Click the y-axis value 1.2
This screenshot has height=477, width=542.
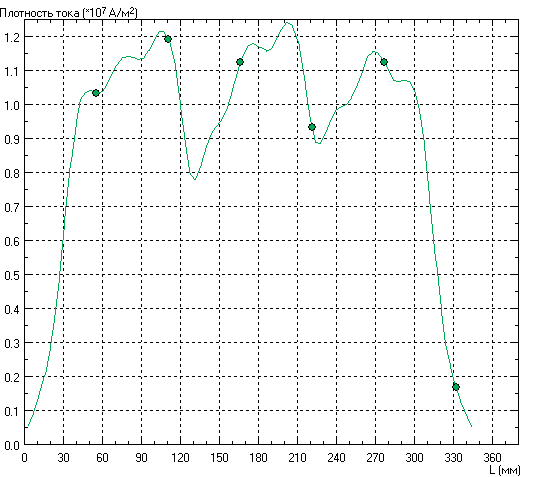[12, 37]
